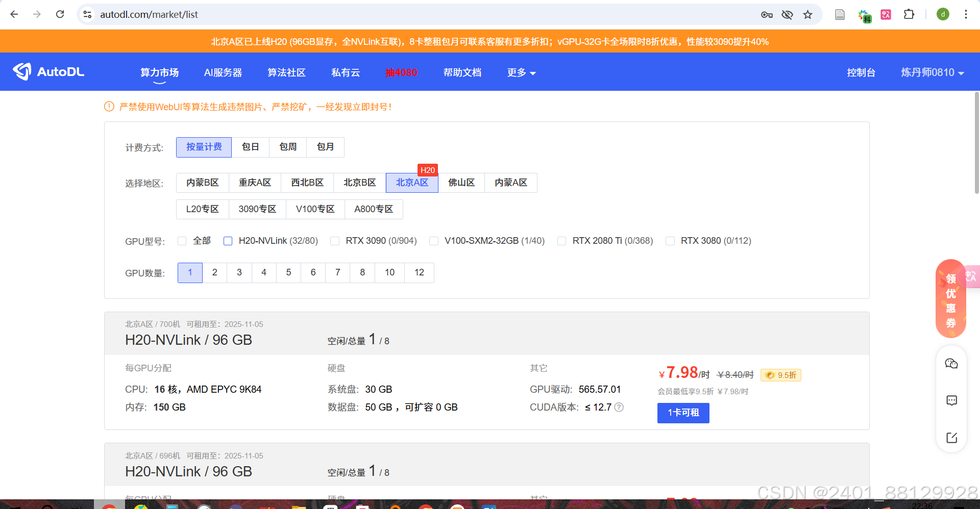Choose the 北京A区 region
The width and height of the screenshot is (980, 509).
412,183
